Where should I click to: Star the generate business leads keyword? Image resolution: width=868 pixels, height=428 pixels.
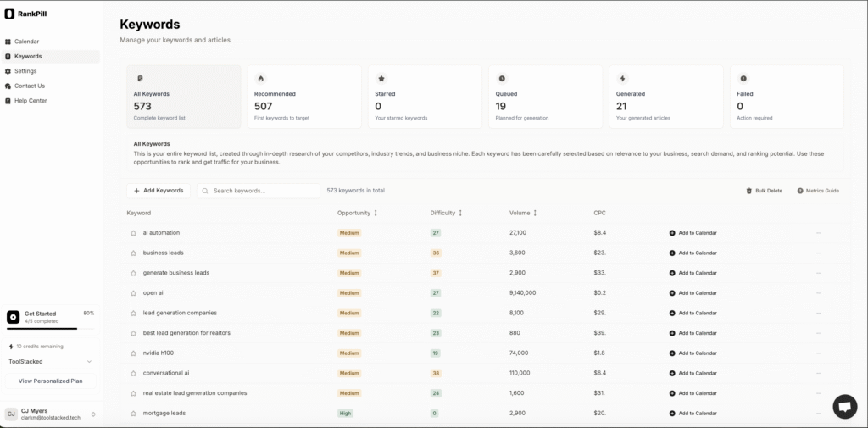coord(133,273)
